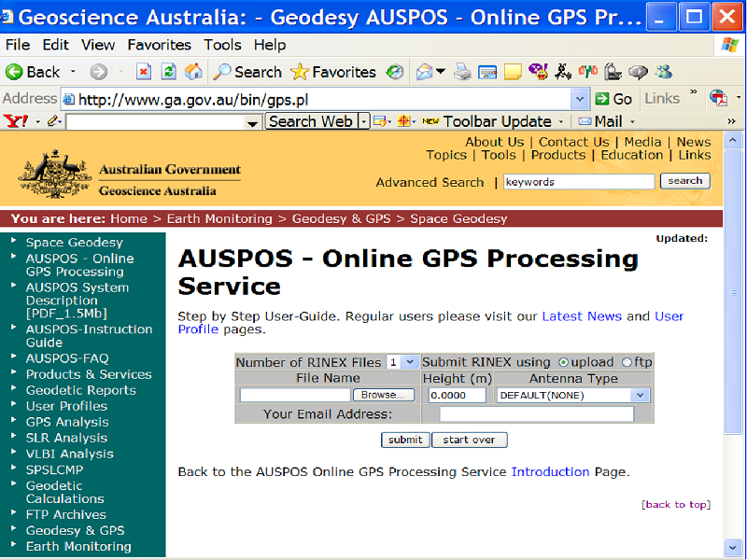
Task: Open the Toolbar Update dropdown
Action: (561, 122)
